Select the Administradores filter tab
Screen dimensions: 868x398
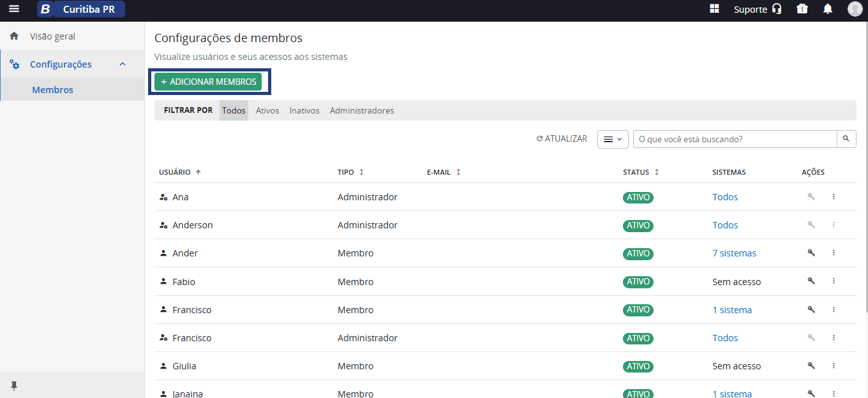[362, 110]
